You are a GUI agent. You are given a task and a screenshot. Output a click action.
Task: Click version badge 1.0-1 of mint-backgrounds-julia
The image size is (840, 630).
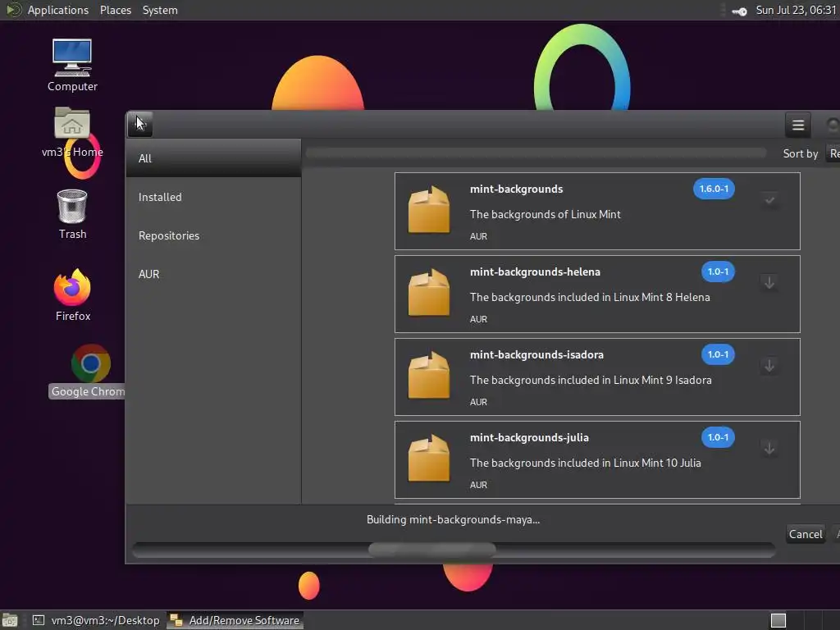pos(718,437)
